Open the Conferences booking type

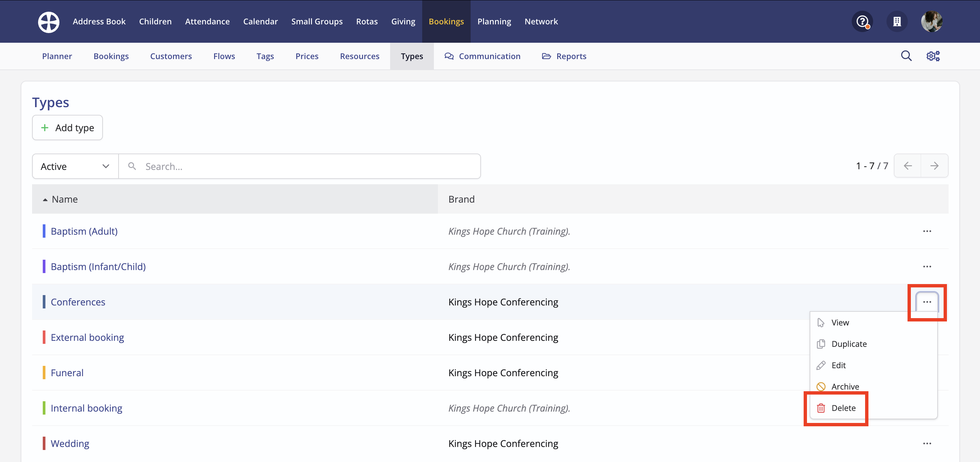[x=78, y=301]
